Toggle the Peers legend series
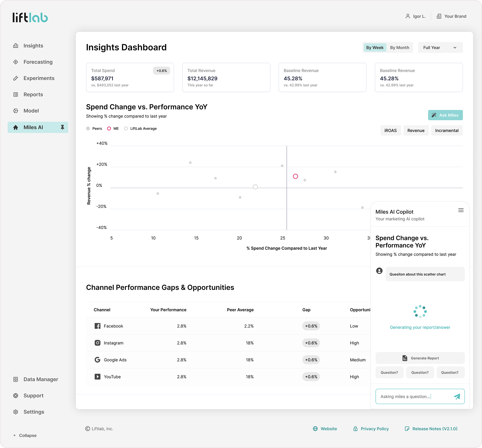The width and height of the screenshot is (482, 448). tap(94, 129)
